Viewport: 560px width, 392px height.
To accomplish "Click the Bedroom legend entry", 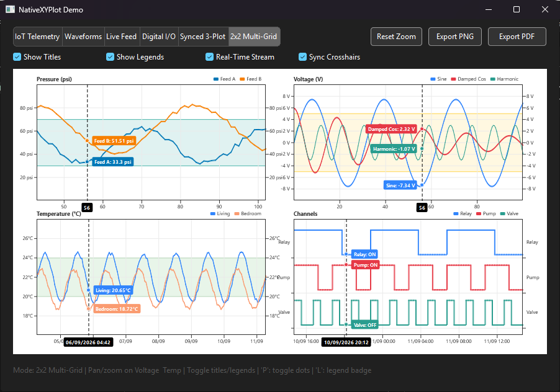I will point(248,213).
